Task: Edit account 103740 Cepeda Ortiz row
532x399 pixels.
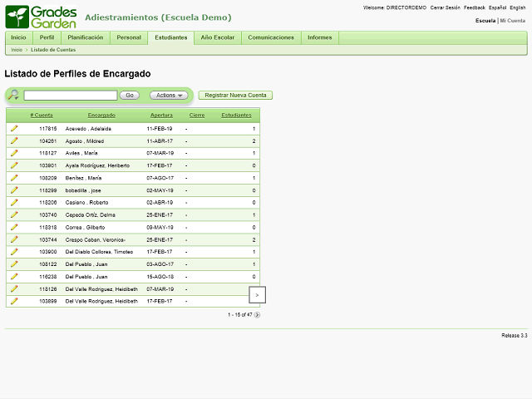Action: [x=14, y=214]
